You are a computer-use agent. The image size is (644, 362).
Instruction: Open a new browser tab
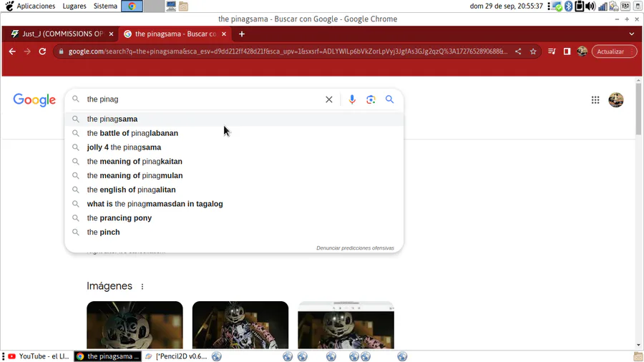(242, 34)
